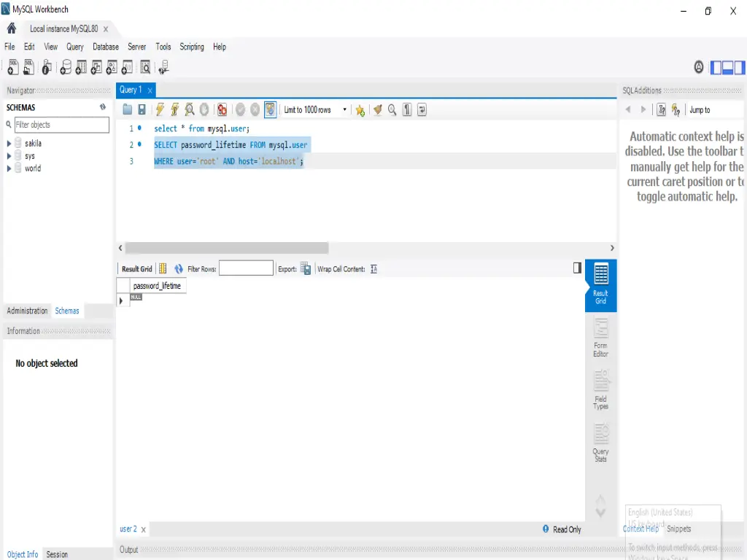The height and width of the screenshot is (560, 747).
Task: Toggle the bottom output panel visibility
Action: pos(727,68)
